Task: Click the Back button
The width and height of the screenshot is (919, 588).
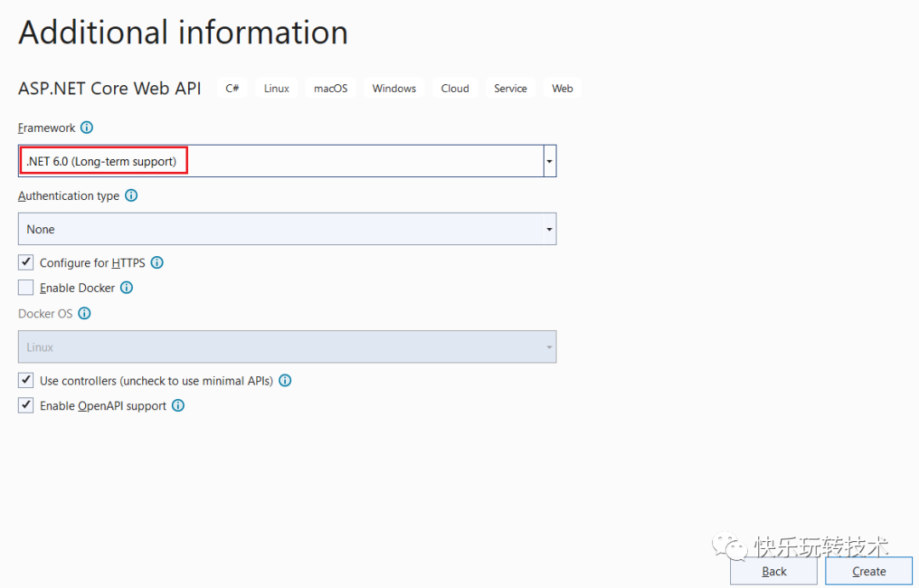Action: click(x=773, y=571)
